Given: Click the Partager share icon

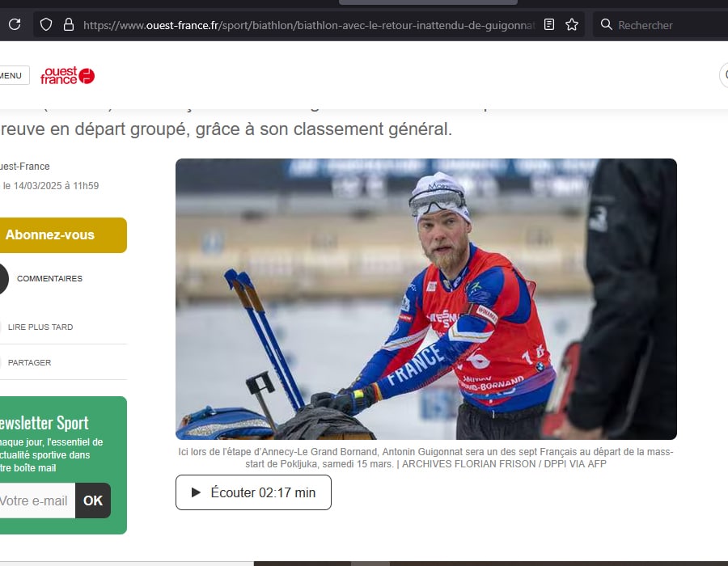Looking at the screenshot, I should (2, 361).
